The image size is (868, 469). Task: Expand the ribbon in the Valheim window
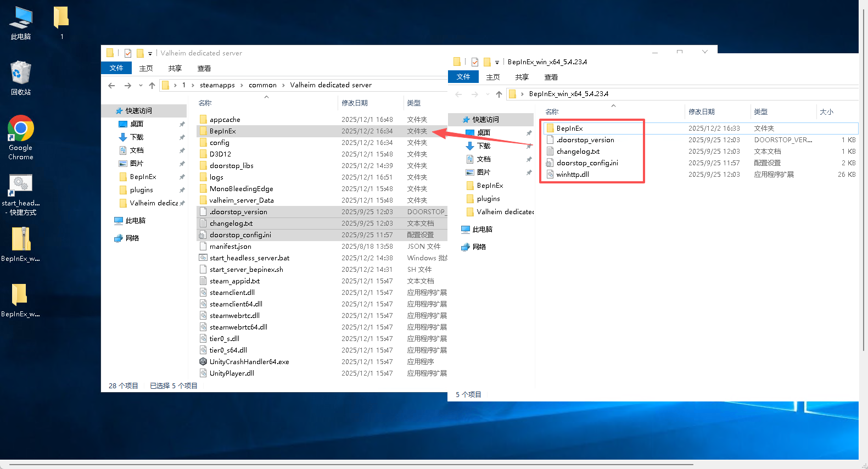(704, 52)
